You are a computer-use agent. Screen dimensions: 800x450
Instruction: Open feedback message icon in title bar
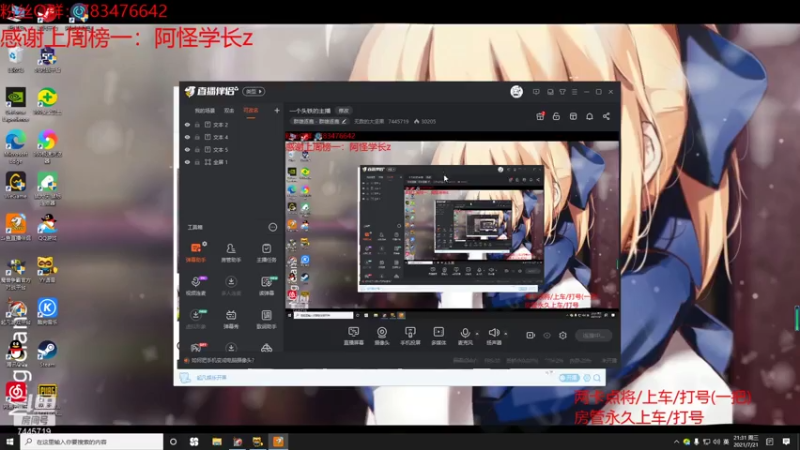pos(536,92)
